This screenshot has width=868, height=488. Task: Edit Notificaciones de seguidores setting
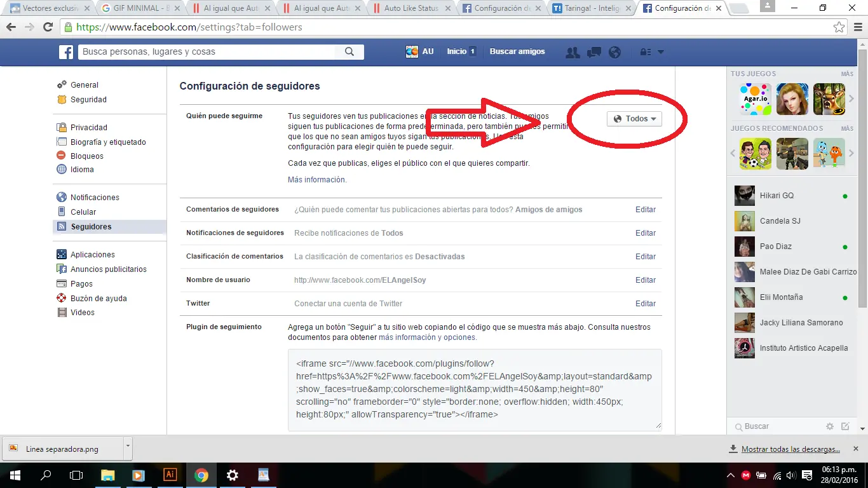click(646, 233)
